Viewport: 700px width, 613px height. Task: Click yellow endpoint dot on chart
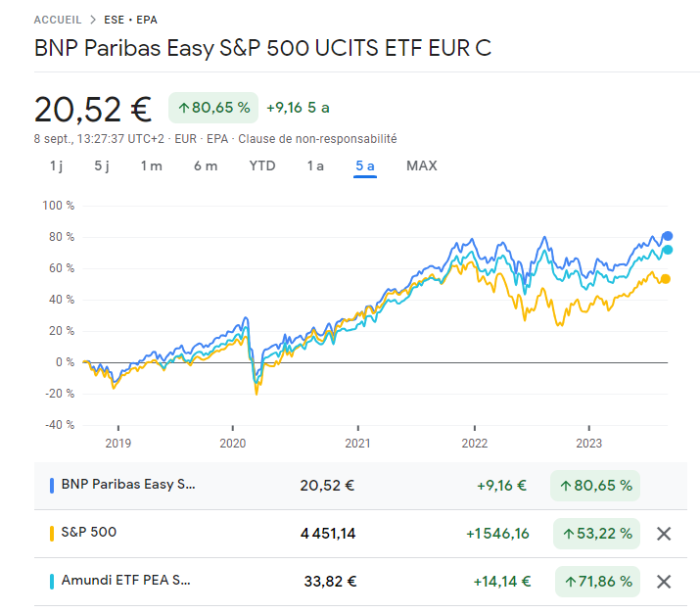point(666,279)
